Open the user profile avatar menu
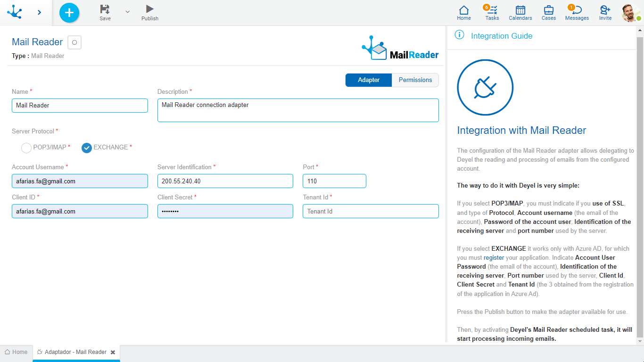 [630, 13]
